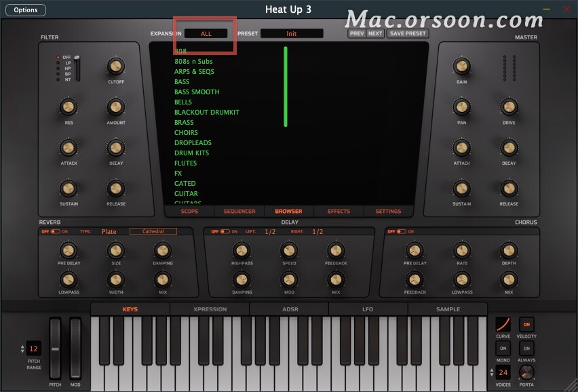
Task: Adjust the VOICES stepper arrows
Action: click(x=491, y=372)
